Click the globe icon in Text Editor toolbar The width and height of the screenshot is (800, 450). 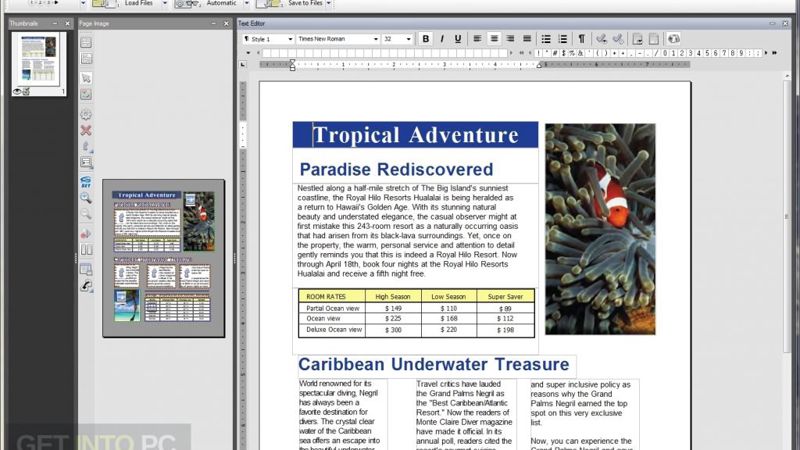[x=673, y=39]
